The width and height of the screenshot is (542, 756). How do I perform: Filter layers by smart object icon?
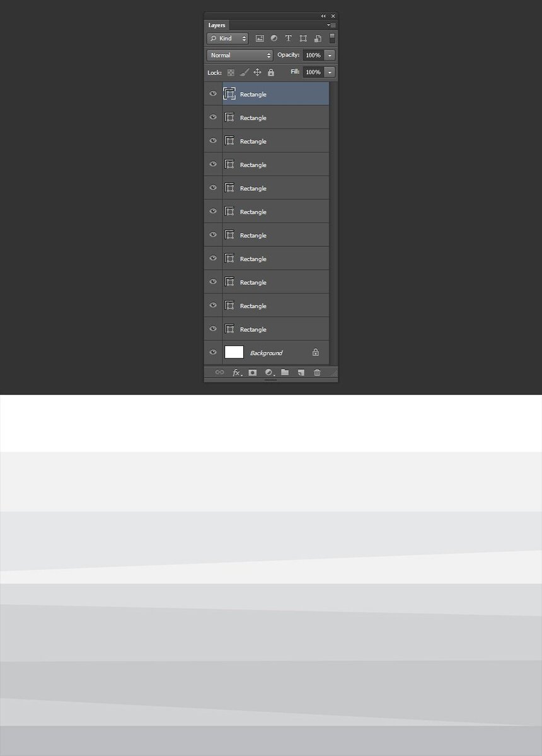[318, 38]
